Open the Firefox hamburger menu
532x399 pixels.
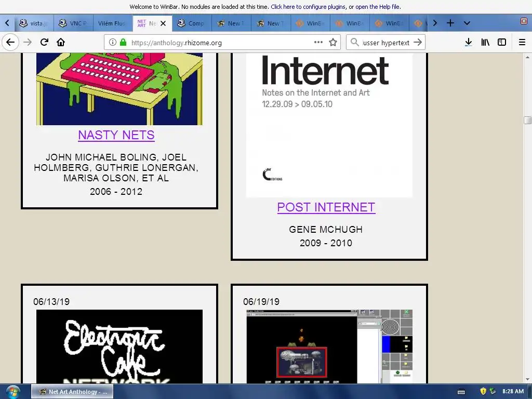[x=522, y=42]
